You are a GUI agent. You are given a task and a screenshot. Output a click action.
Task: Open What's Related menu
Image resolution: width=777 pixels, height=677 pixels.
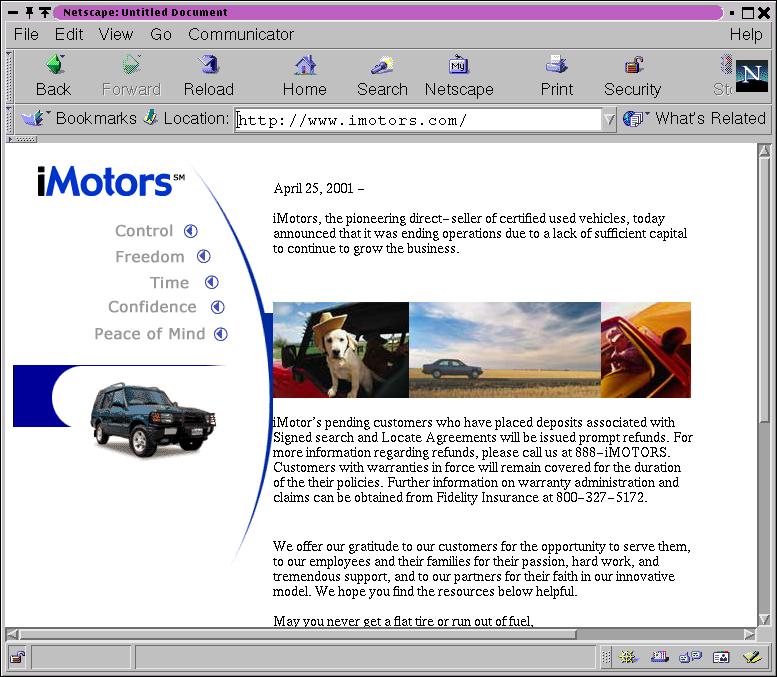tap(695, 118)
